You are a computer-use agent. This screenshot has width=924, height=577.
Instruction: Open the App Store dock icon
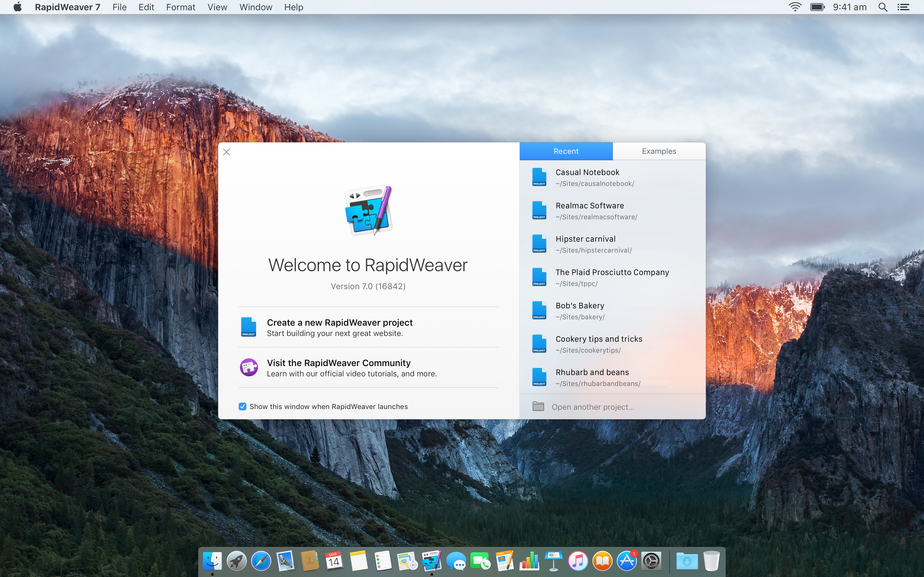pos(627,561)
